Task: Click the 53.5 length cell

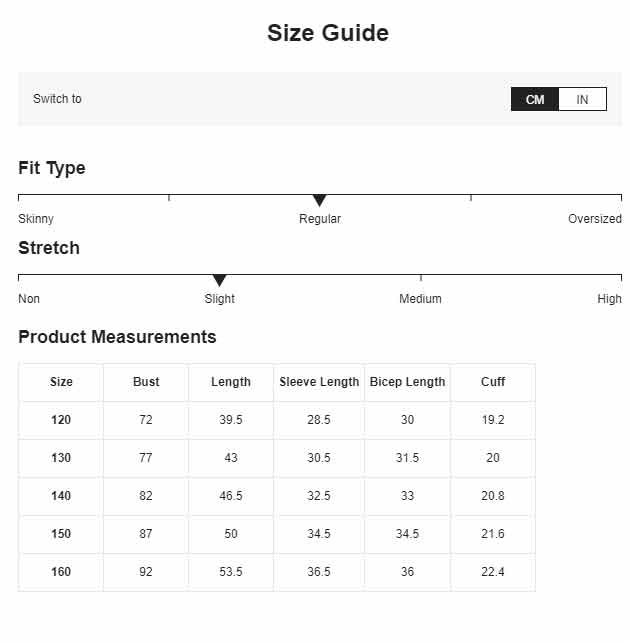Action: [231, 572]
